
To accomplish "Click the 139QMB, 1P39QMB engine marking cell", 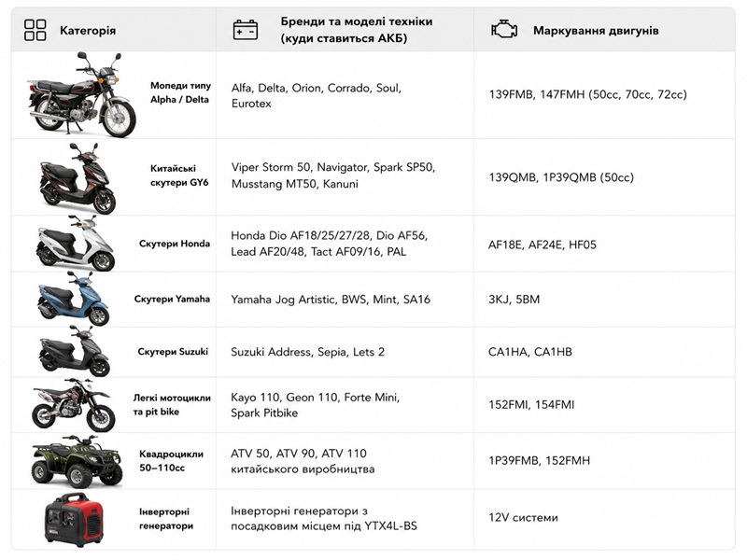I will 561,177.
